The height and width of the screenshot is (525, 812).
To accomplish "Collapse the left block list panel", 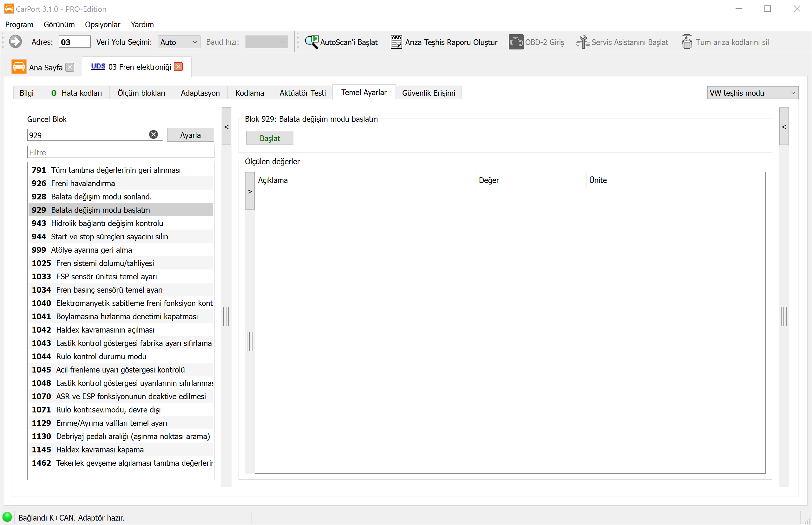I will click(x=226, y=126).
